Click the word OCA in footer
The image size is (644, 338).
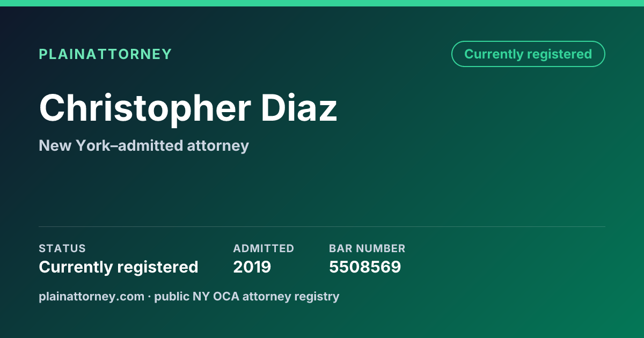pyautogui.click(x=227, y=296)
